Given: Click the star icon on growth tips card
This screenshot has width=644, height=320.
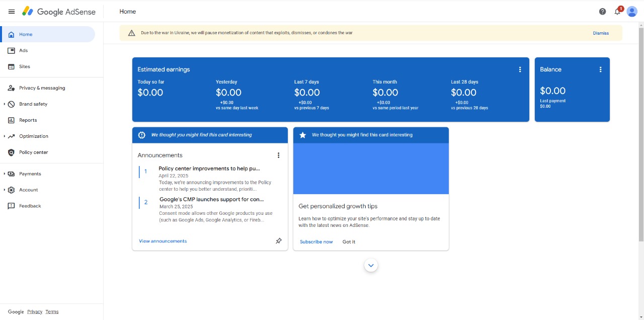Looking at the screenshot, I should (303, 135).
